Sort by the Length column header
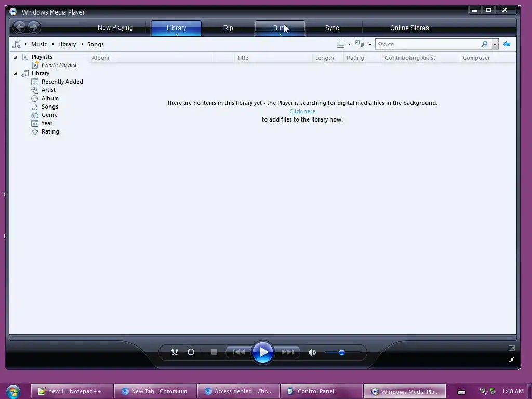532x399 pixels. click(328, 58)
